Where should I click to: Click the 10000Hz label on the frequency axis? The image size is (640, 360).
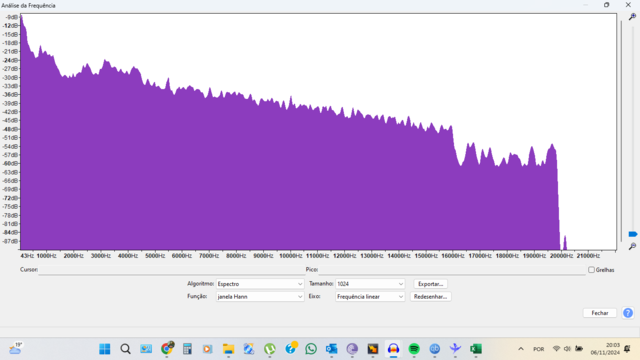[x=290, y=256]
